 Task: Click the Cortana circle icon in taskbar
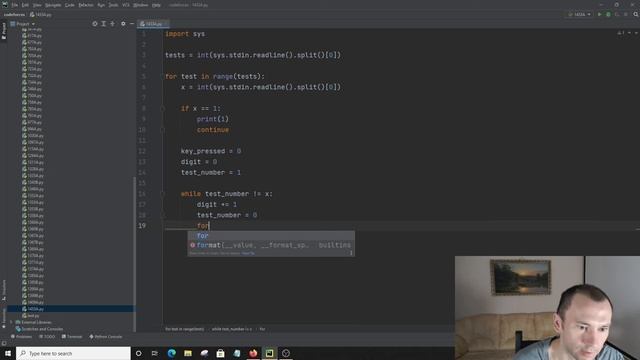coord(138,353)
